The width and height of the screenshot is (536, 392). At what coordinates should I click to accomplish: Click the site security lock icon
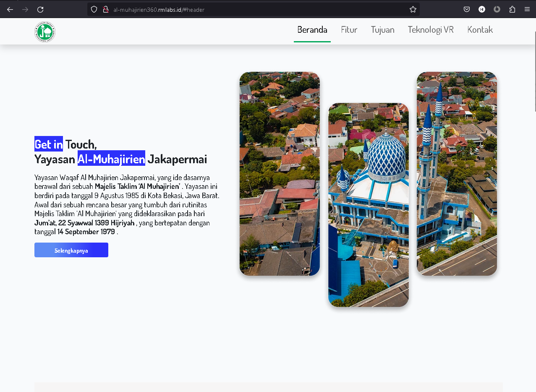point(105,9)
